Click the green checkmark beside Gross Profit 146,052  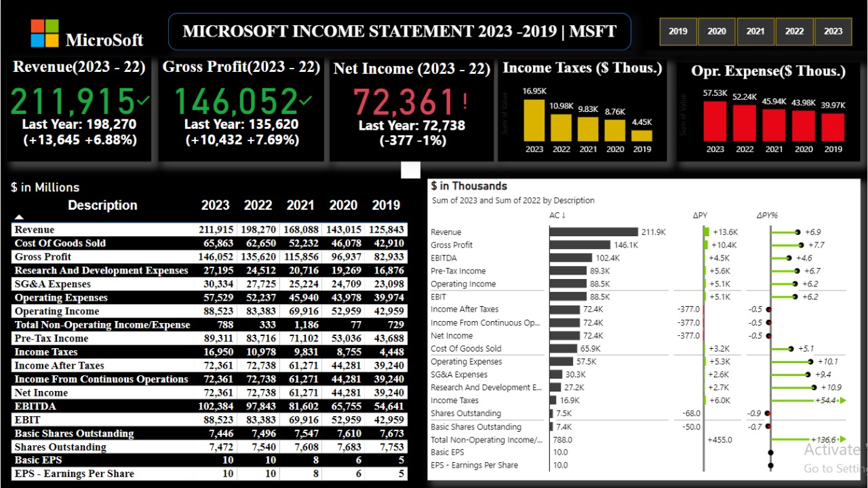pos(306,101)
